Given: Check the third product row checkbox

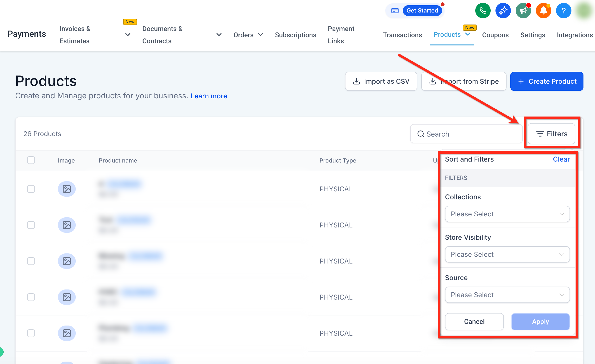Looking at the screenshot, I should pos(31,261).
